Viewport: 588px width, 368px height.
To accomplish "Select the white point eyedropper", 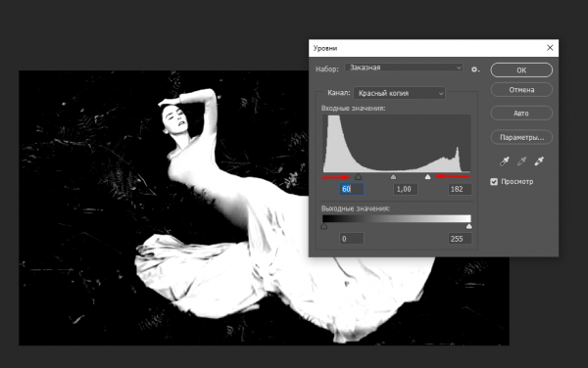I will pos(539,161).
